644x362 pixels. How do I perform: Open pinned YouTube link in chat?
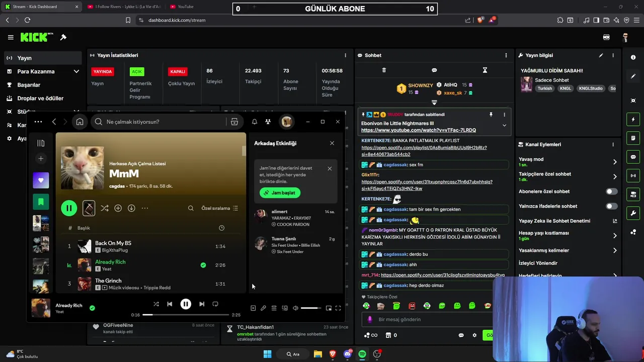pyautogui.click(x=419, y=130)
